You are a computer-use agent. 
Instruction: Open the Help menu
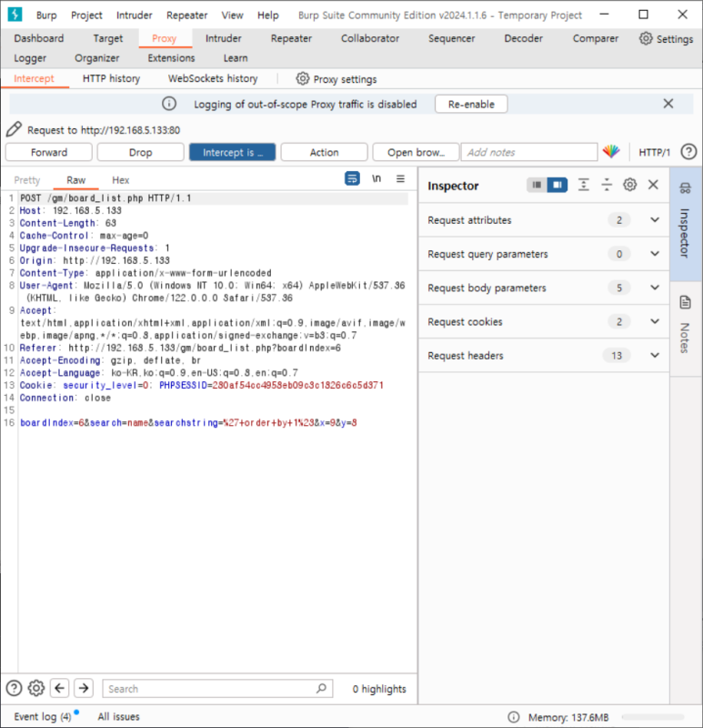click(268, 15)
